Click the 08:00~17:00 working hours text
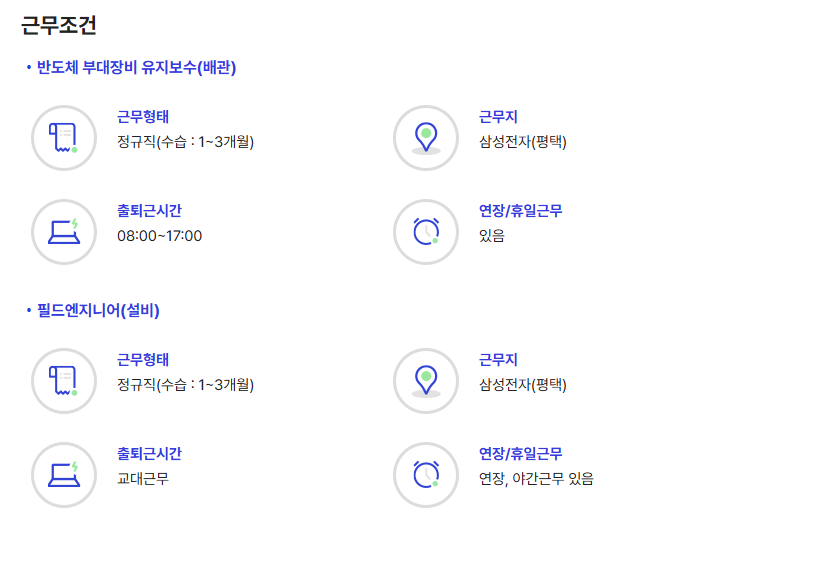 click(x=160, y=236)
